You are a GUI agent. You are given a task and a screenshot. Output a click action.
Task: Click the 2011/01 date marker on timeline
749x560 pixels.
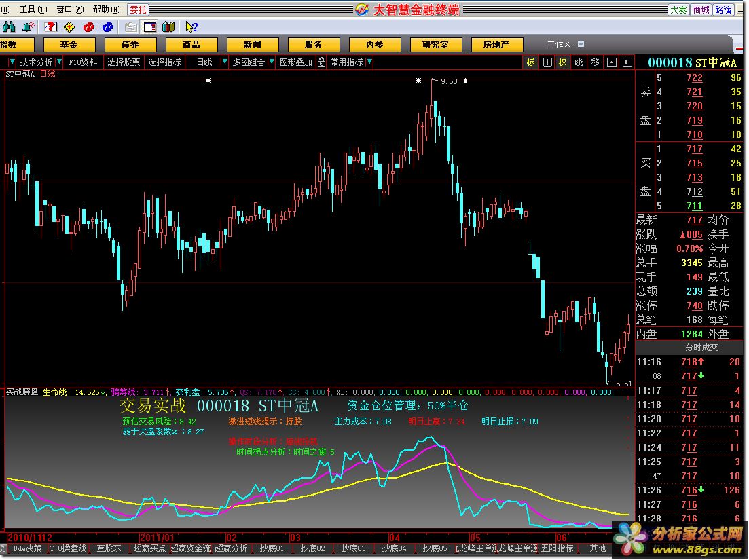157,538
